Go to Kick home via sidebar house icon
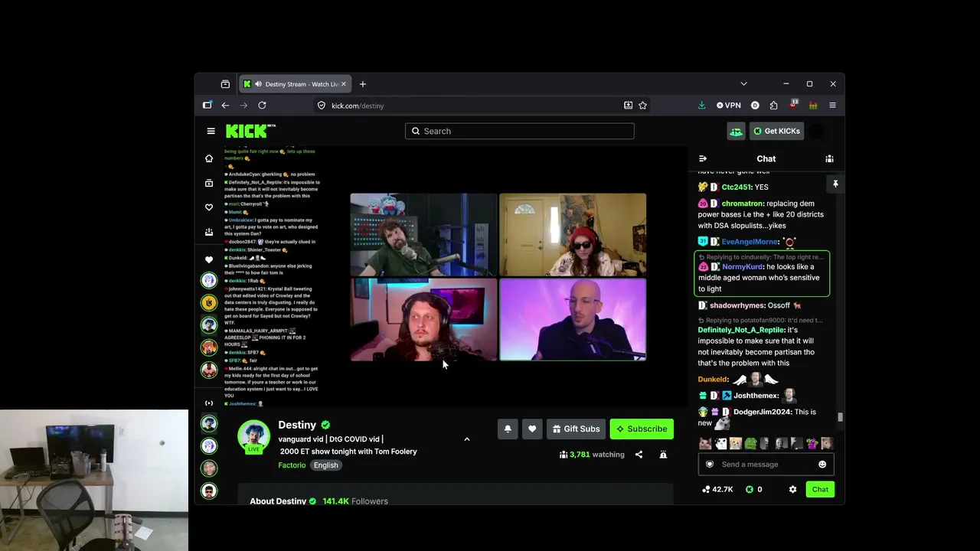Image resolution: width=980 pixels, height=551 pixels. click(209, 158)
